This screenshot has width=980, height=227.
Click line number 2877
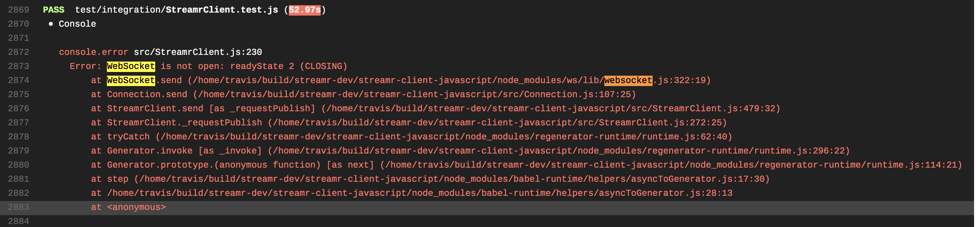19,122
